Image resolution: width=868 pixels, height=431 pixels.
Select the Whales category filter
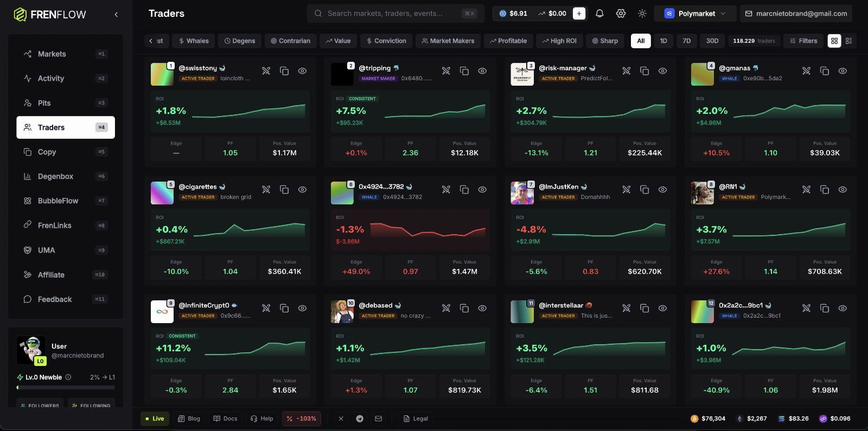[x=194, y=41]
